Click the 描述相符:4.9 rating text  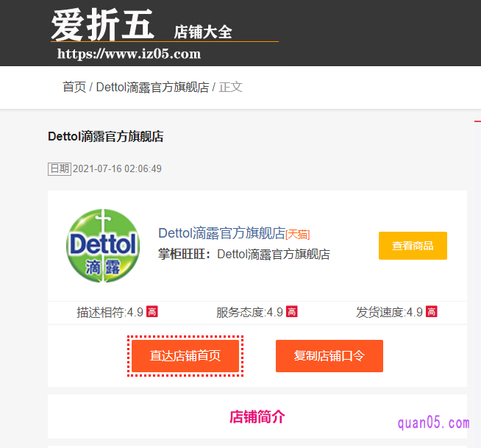click(x=110, y=313)
